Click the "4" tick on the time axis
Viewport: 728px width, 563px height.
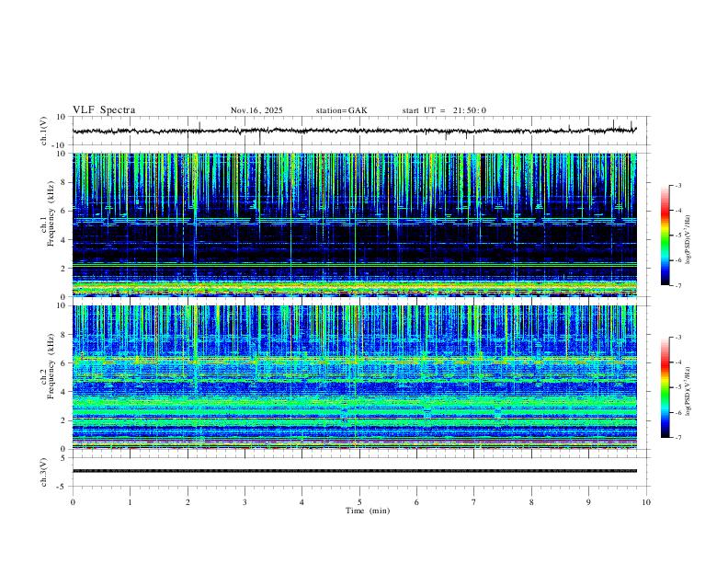coord(301,502)
